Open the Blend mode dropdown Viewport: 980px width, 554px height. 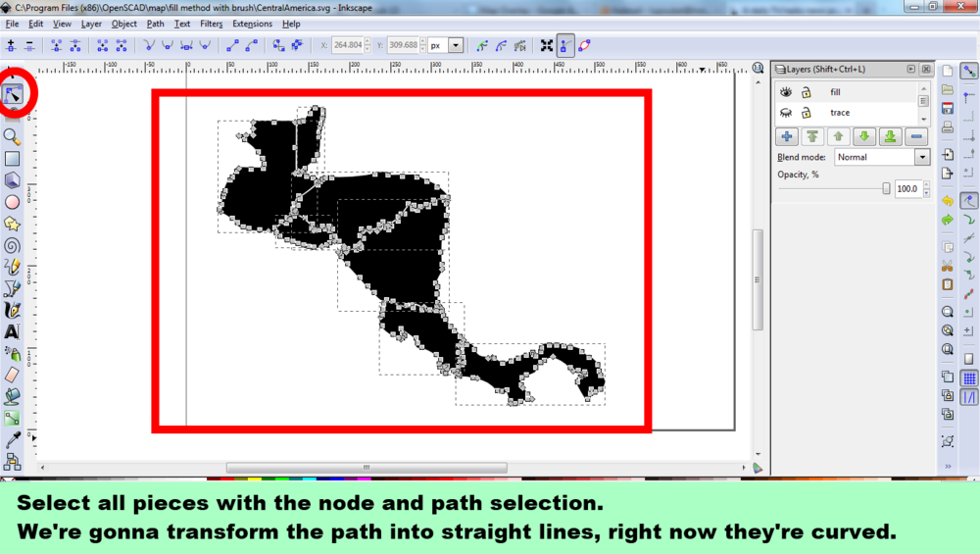pos(921,157)
